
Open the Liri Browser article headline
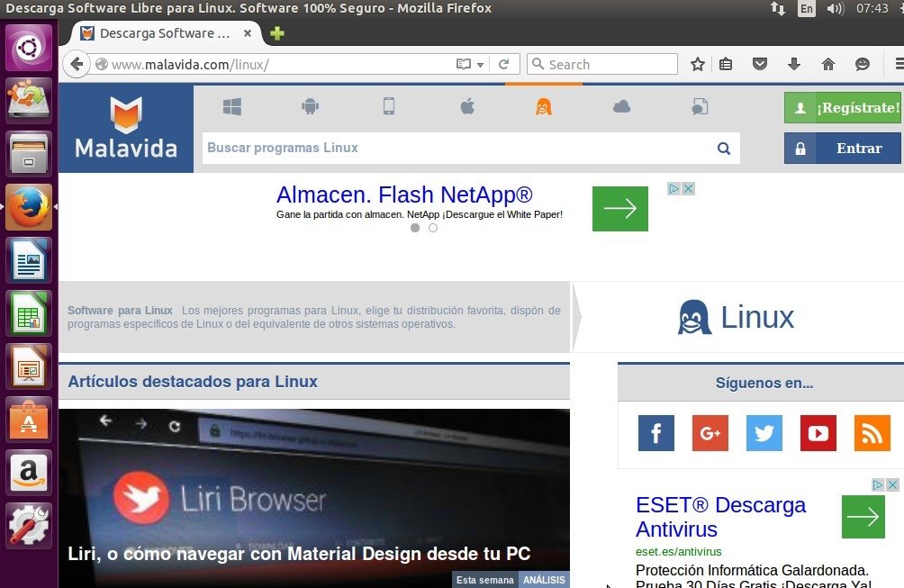coord(299,554)
